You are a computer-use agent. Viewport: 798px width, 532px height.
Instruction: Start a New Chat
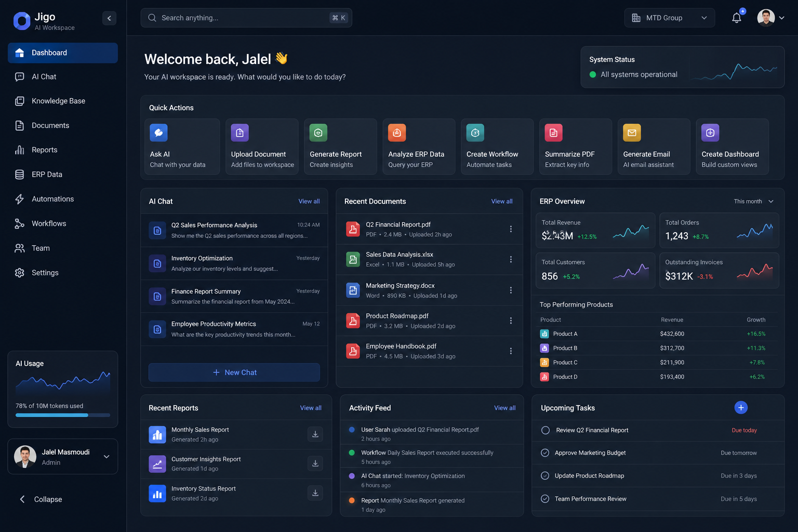click(x=234, y=373)
